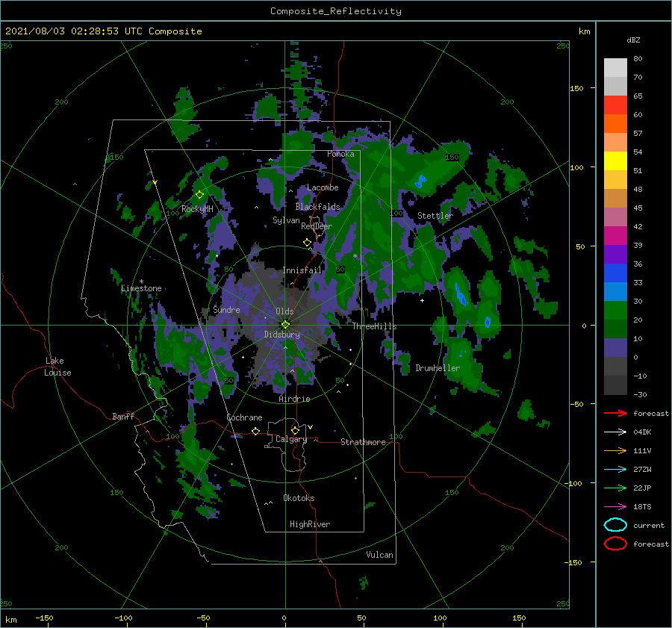Click the yellow 54-51 dBZ swatch
This screenshot has width=672, height=628.
pos(615,161)
